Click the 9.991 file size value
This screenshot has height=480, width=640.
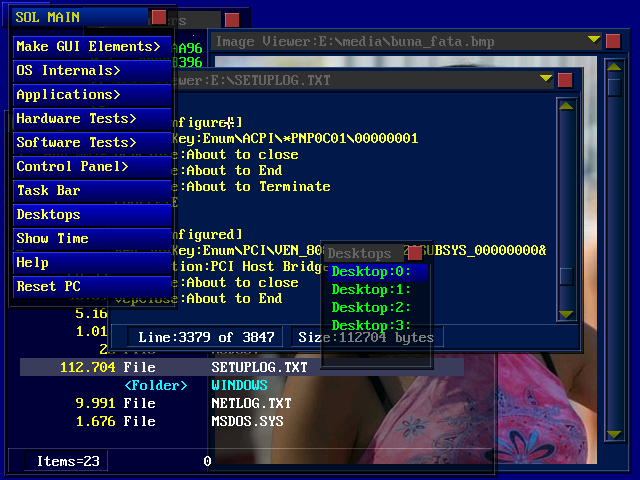click(95, 403)
